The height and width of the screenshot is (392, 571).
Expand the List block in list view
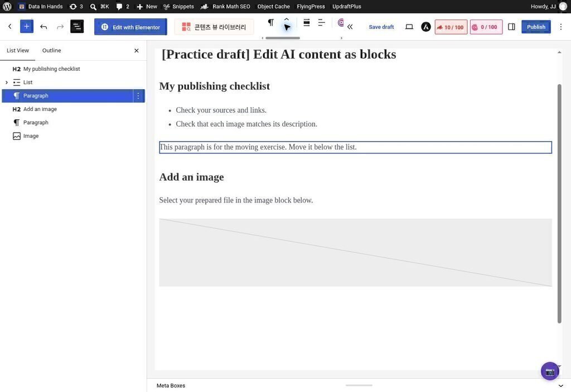(x=7, y=83)
